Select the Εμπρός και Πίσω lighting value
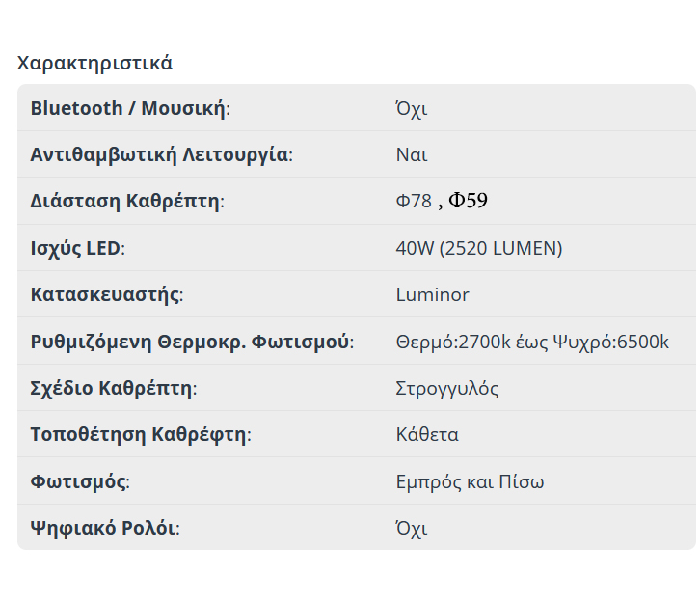This screenshot has width=700, height=604. coord(470,481)
